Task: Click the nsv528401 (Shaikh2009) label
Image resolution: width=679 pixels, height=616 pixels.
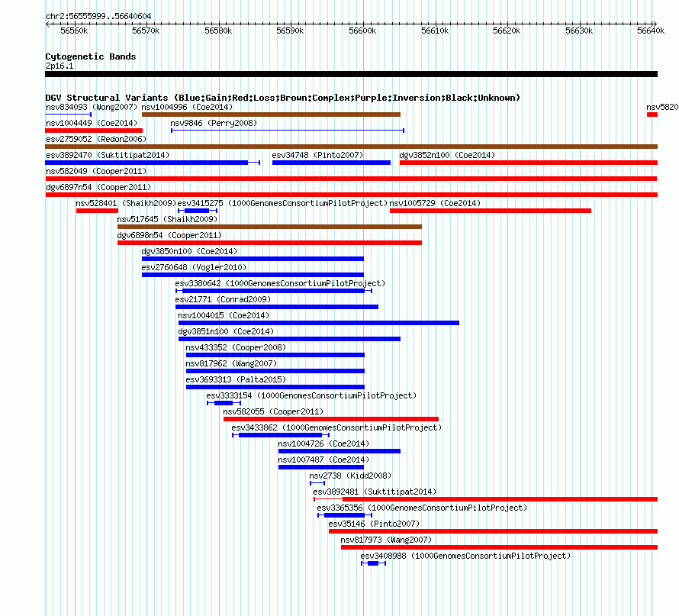Action: (126, 203)
